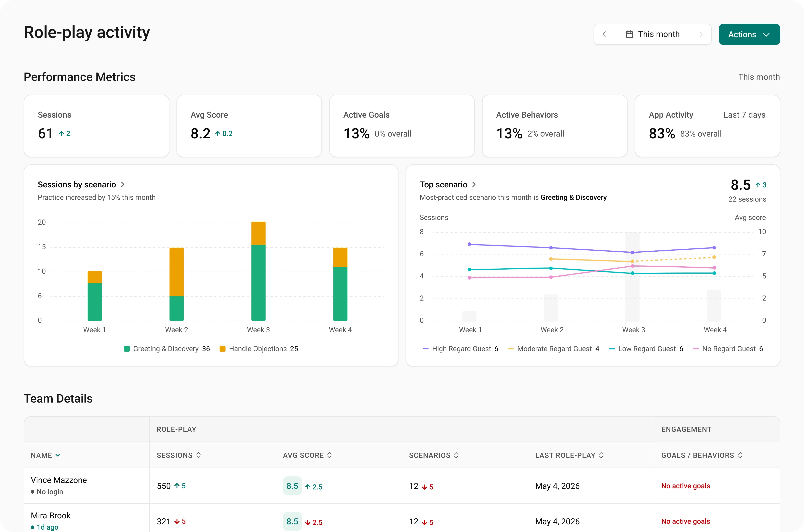Click the calendar icon in date picker
Viewport: 804px width, 532px height.
point(629,34)
